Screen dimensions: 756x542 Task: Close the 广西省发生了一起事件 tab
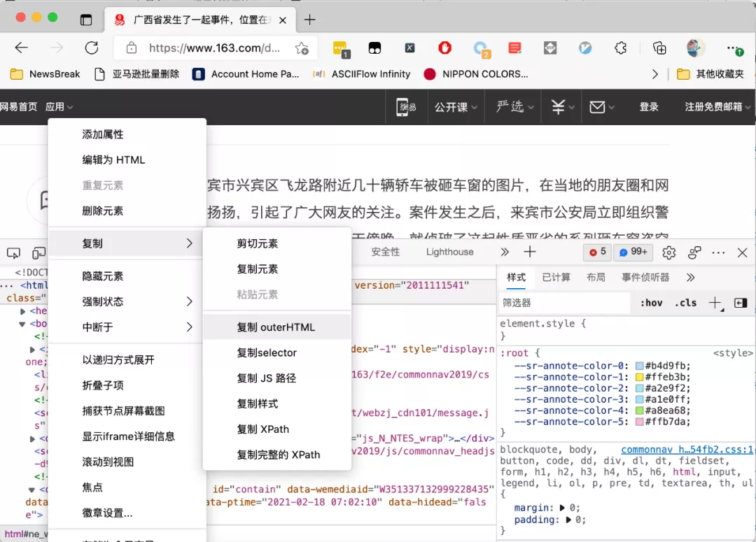(283, 20)
